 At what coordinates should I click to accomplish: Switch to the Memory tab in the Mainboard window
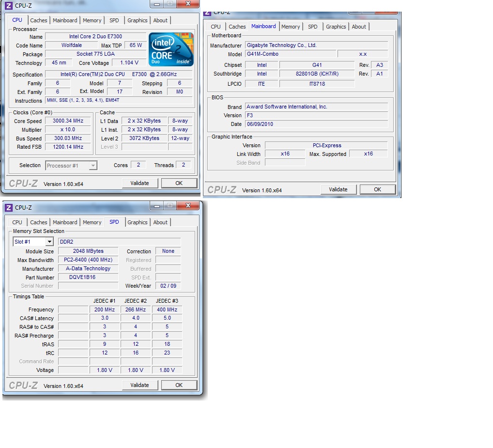click(291, 27)
